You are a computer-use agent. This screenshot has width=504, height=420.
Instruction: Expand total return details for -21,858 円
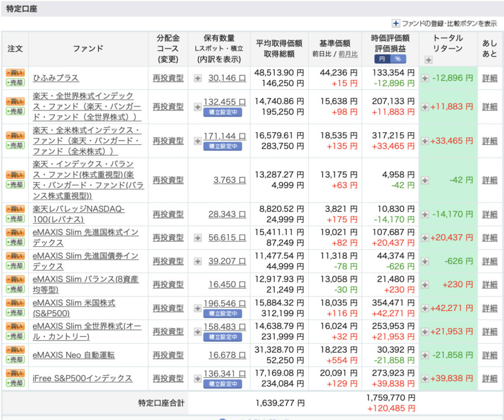click(425, 355)
